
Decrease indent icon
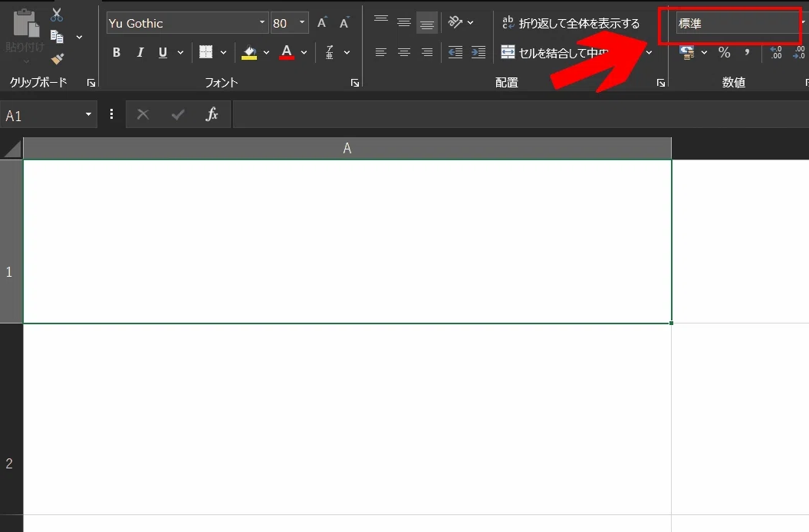pyautogui.click(x=455, y=52)
